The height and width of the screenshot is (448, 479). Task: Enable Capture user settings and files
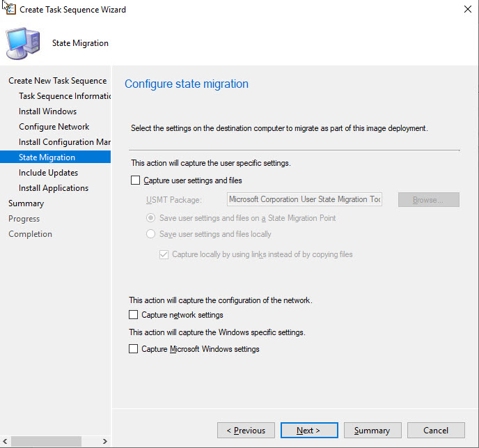(x=135, y=180)
